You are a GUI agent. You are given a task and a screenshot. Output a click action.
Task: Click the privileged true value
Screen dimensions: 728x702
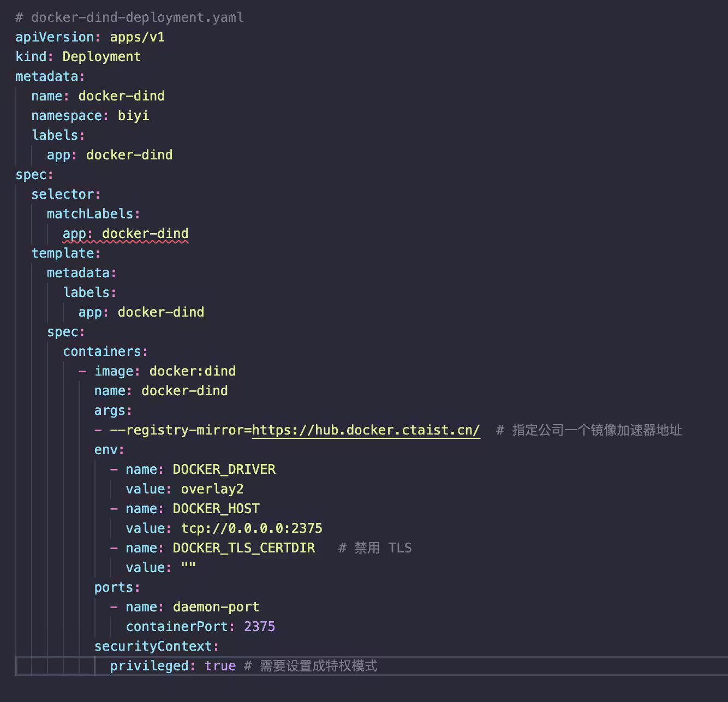coord(220,666)
